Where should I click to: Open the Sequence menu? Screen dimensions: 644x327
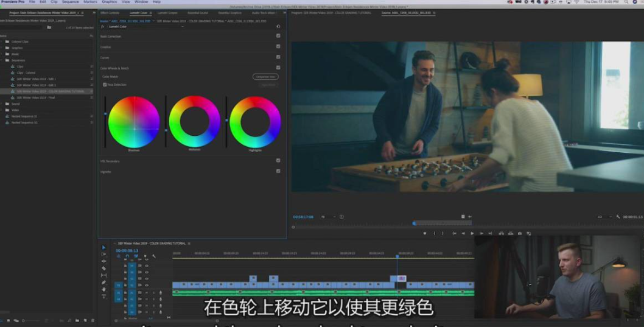coord(70,2)
